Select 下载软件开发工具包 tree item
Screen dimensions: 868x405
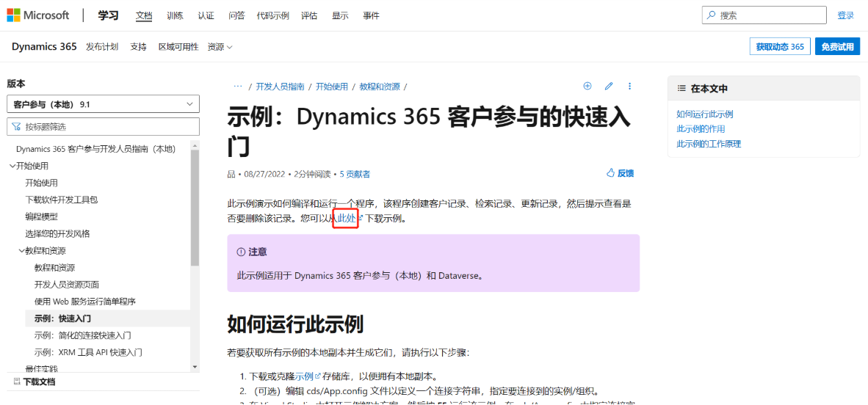pos(62,199)
